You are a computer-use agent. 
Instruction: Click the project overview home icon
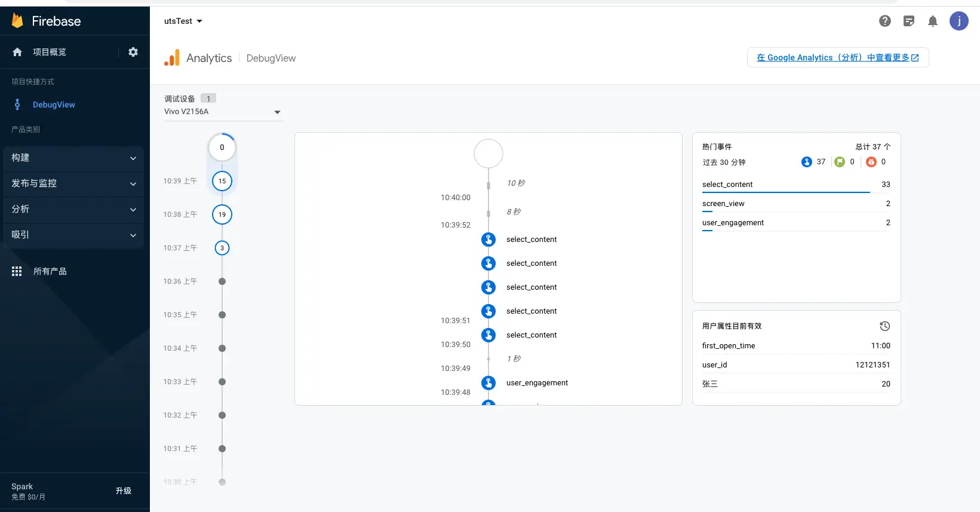tap(17, 52)
